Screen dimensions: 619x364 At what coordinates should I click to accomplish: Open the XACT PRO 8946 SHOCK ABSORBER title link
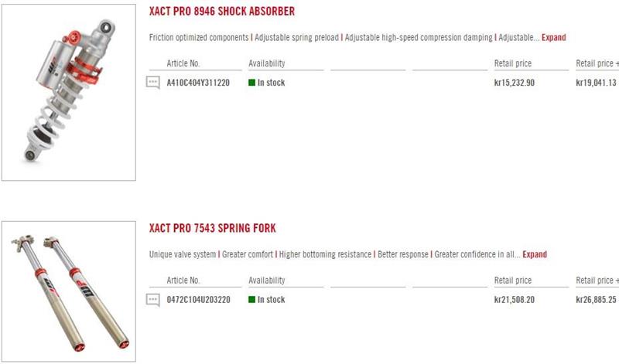coord(221,12)
